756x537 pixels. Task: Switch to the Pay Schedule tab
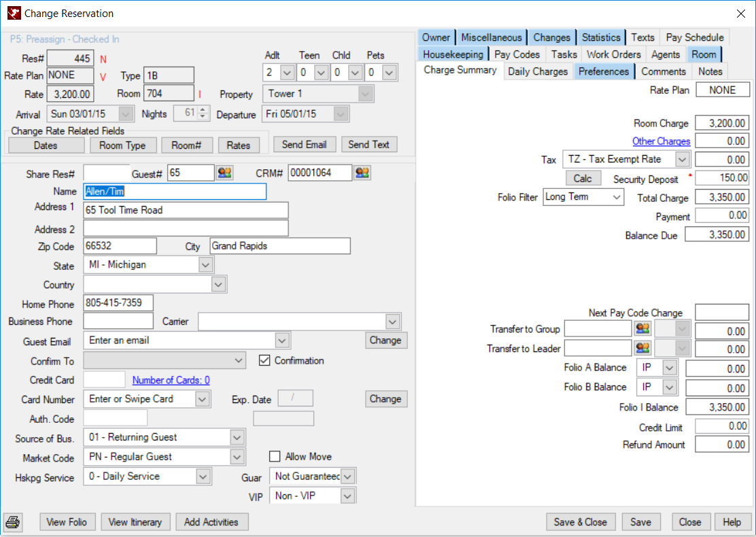694,37
